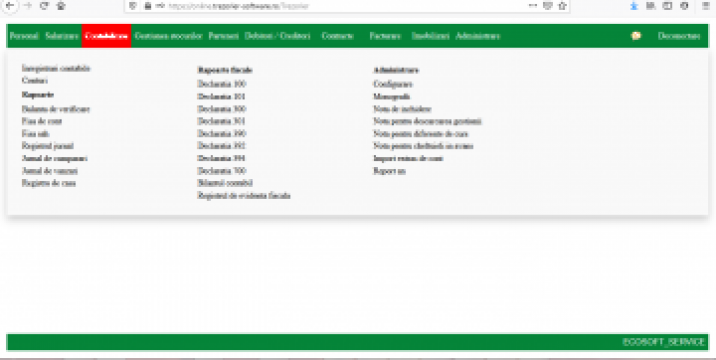Open the Contracte menu

337,36
